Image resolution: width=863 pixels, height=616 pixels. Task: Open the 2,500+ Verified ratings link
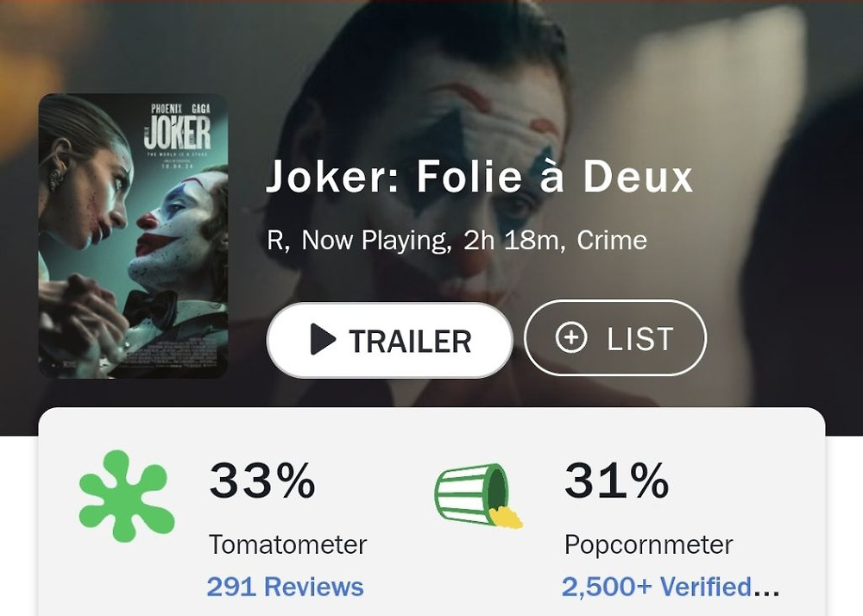click(x=657, y=587)
